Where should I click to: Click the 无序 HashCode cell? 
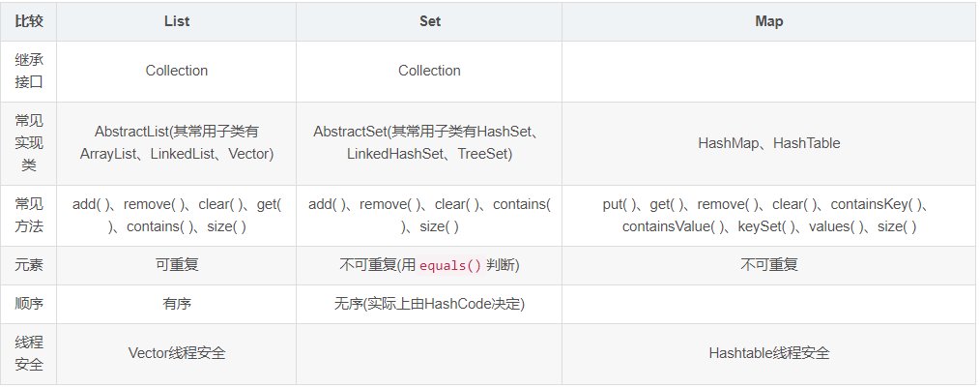429,304
